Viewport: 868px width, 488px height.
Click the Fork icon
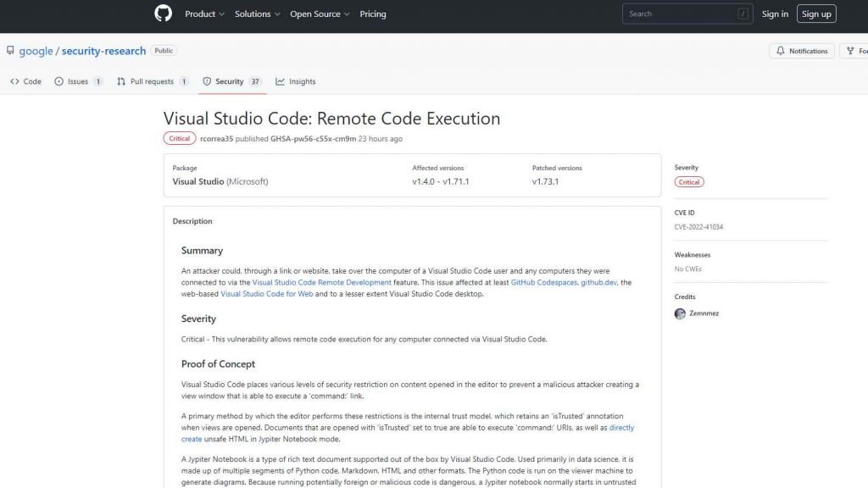click(x=850, y=51)
